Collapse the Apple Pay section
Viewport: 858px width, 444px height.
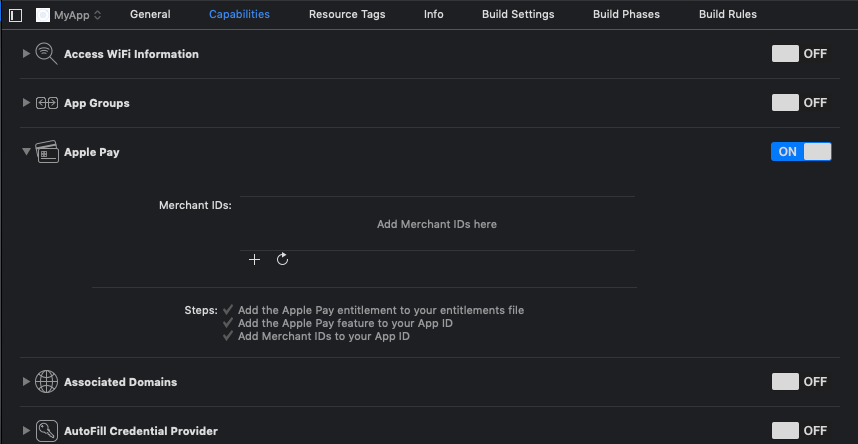[x=26, y=152]
